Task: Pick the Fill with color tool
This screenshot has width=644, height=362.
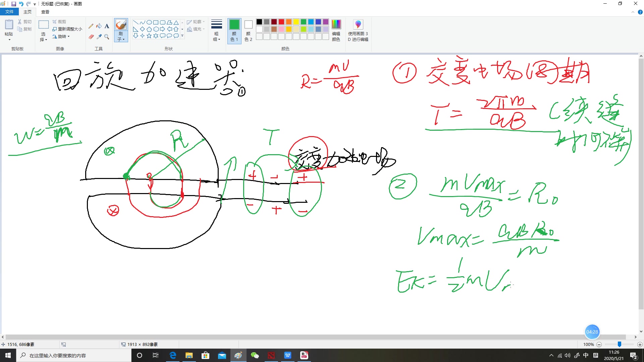Action: 99,26
